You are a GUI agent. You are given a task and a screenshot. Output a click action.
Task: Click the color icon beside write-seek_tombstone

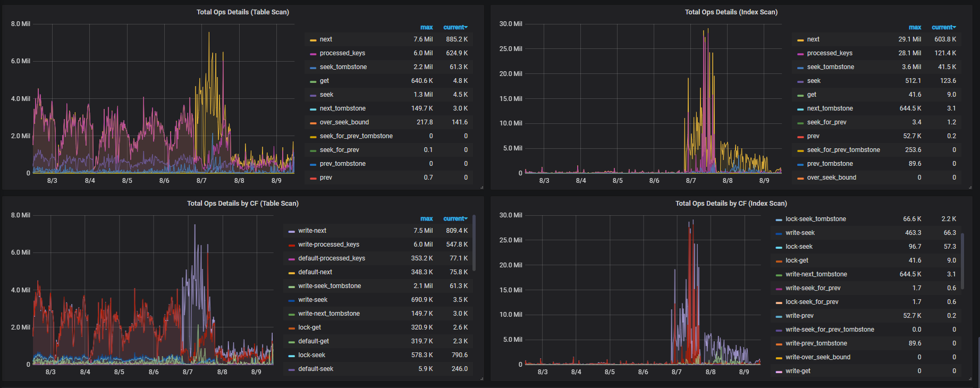click(291, 286)
